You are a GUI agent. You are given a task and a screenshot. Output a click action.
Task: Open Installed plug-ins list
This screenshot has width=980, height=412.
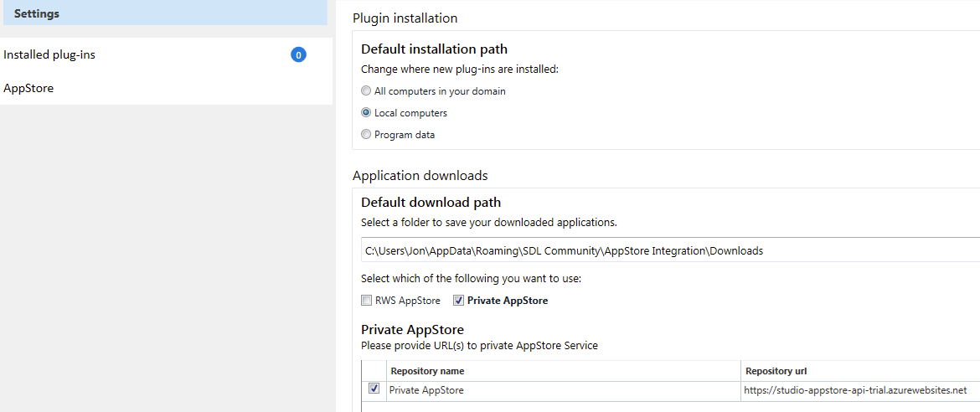49,54
